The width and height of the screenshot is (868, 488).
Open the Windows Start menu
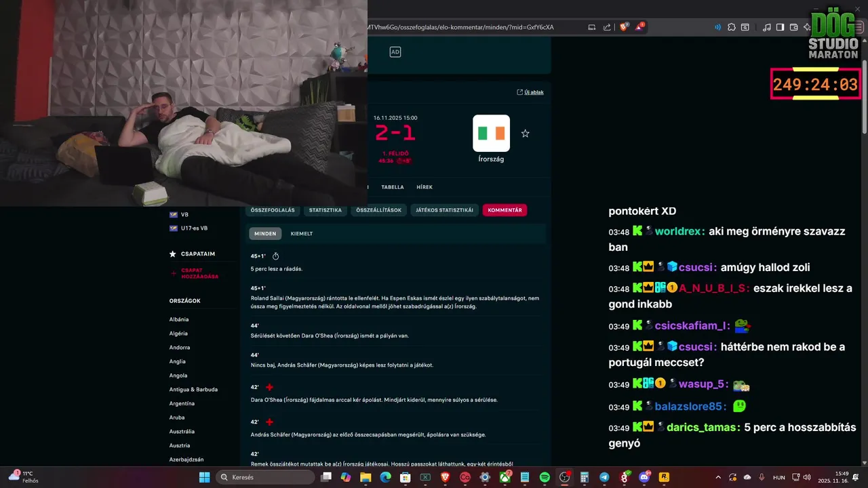[204, 477]
